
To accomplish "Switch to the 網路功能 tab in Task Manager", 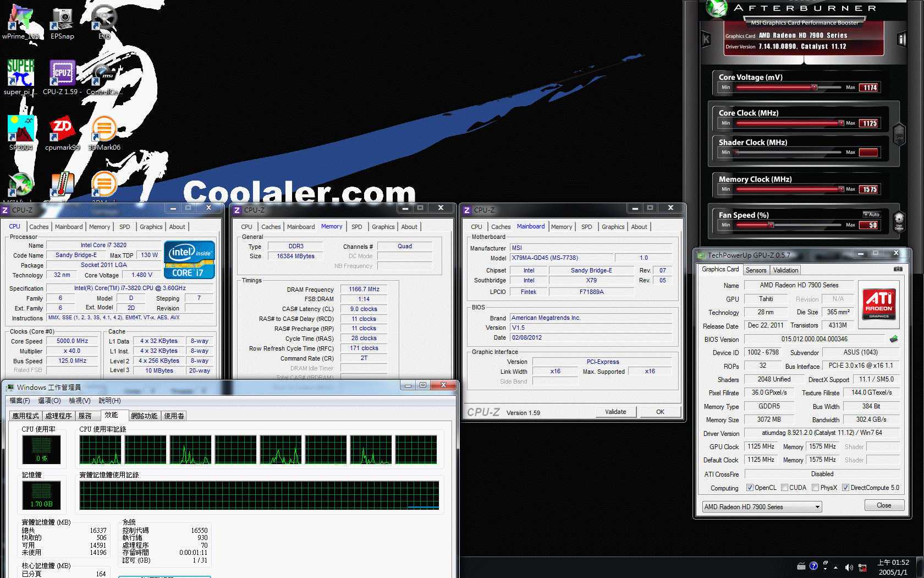I will [x=144, y=416].
